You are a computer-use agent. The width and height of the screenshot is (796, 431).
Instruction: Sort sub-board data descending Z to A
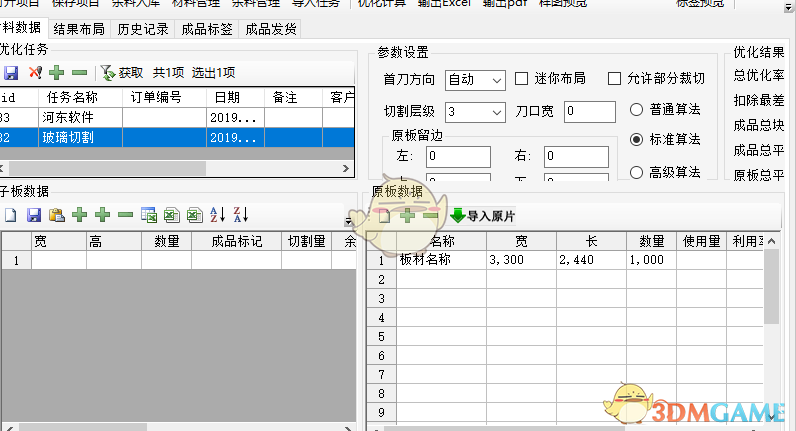[x=240, y=215]
